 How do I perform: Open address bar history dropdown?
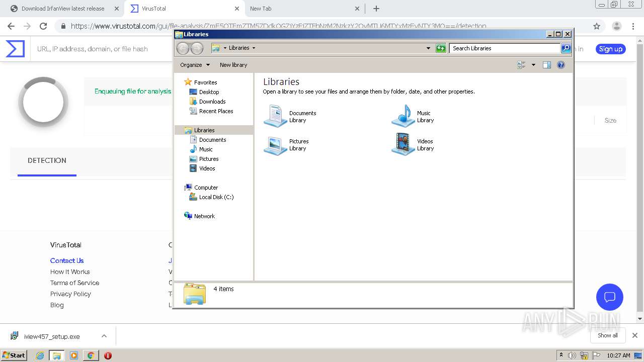(x=428, y=48)
